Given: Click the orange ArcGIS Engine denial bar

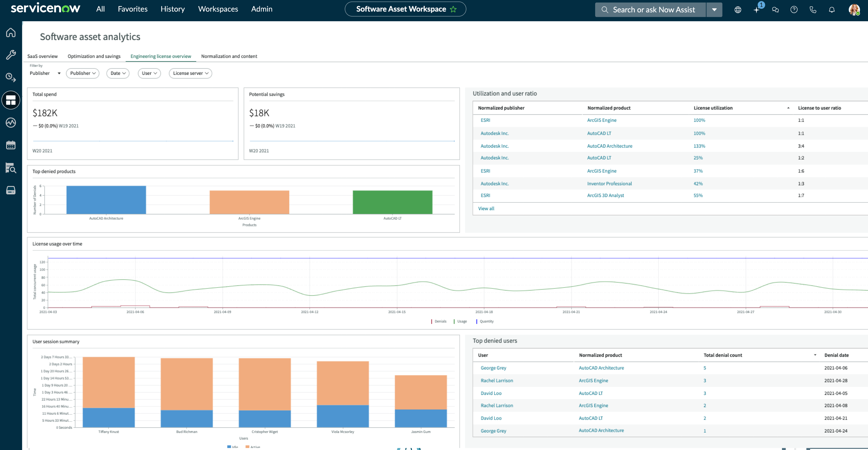Looking at the screenshot, I should point(249,202).
